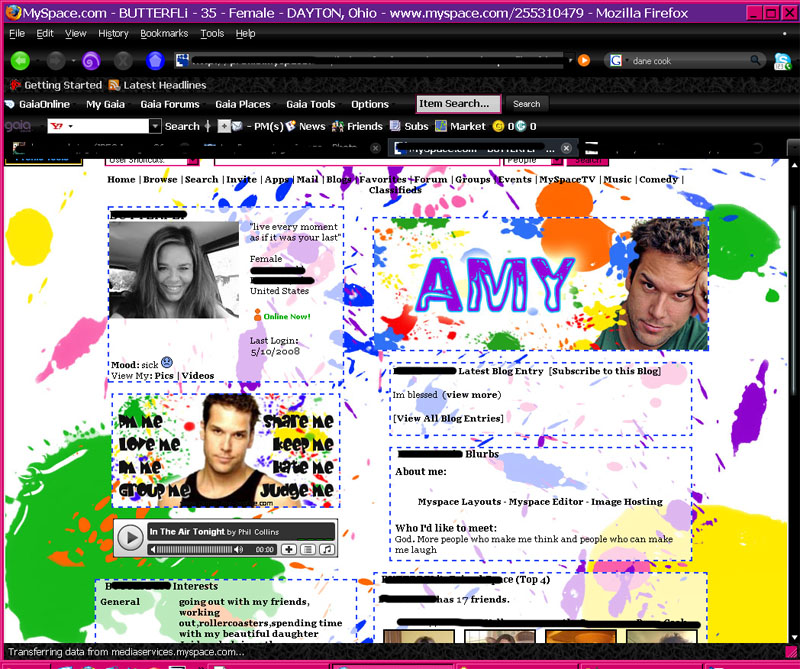
Task: Click the green Back arrow in Firefox
Action: 19,60
